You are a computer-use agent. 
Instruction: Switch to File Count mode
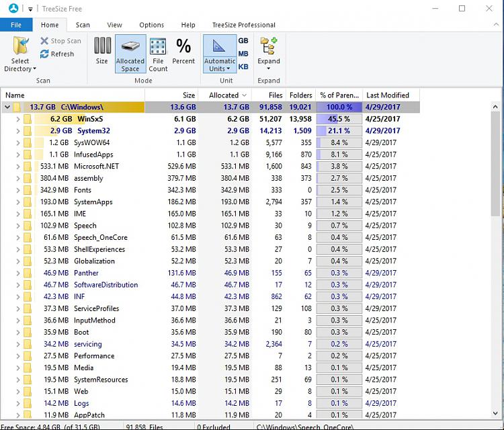(158, 54)
